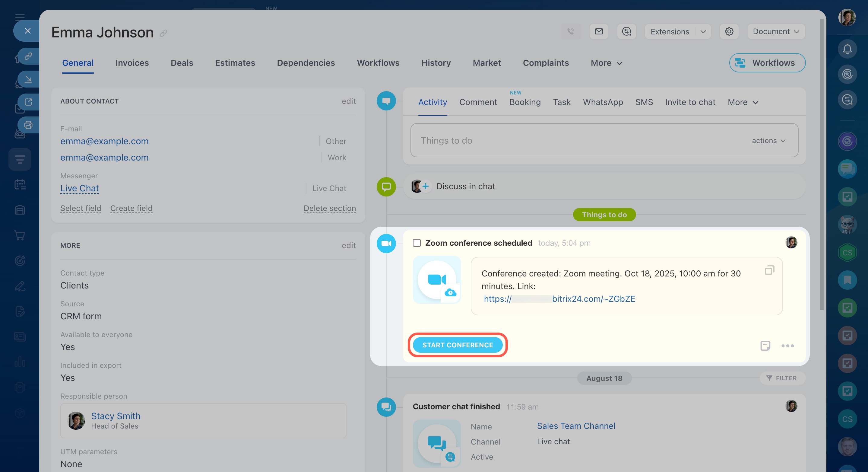Click the email envelope icon in header
This screenshot has width=868, height=472.
tap(599, 31)
